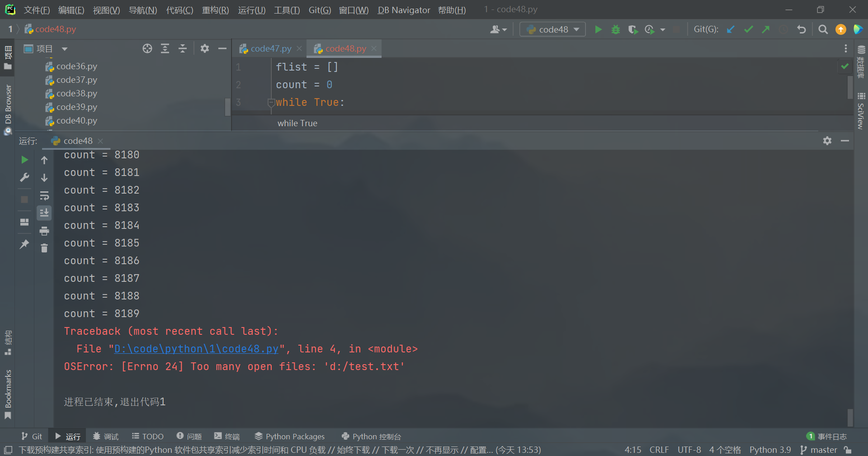
Task: Toggle read-only lock icon in status bar
Action: click(848, 450)
